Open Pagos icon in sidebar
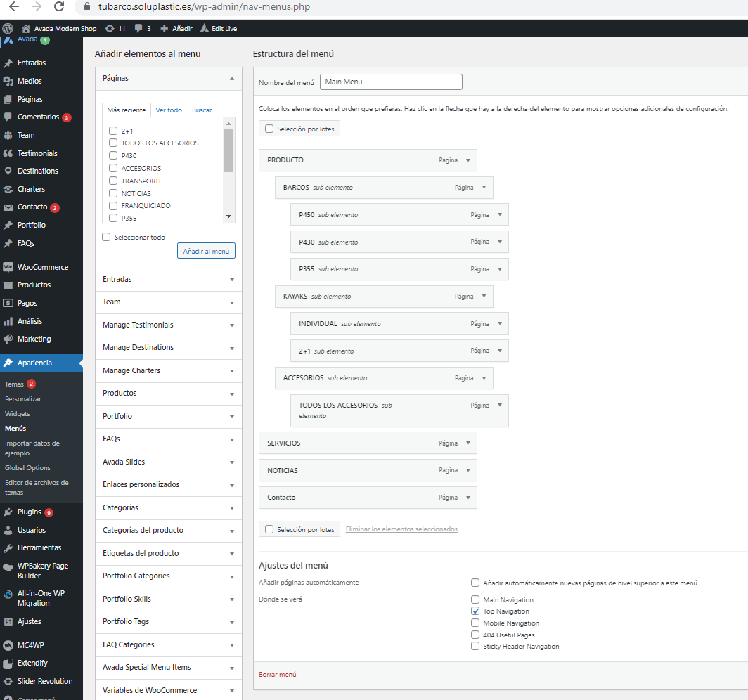The width and height of the screenshot is (748, 700). click(x=8, y=304)
